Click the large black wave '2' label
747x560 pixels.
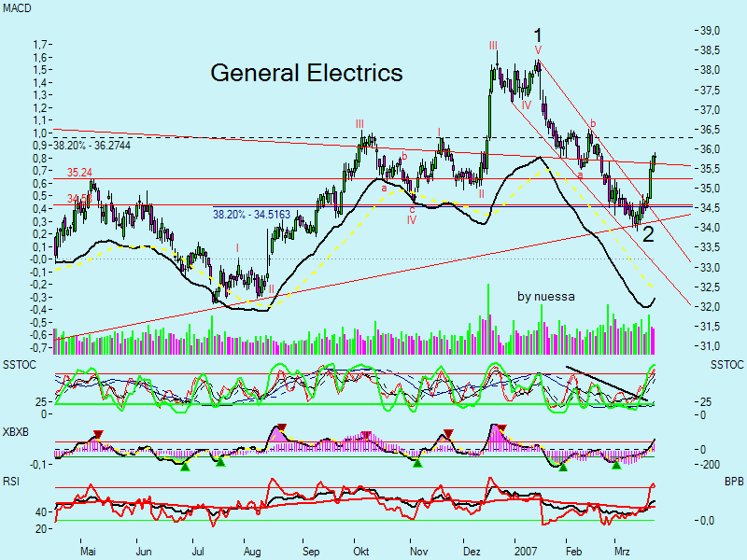point(648,235)
